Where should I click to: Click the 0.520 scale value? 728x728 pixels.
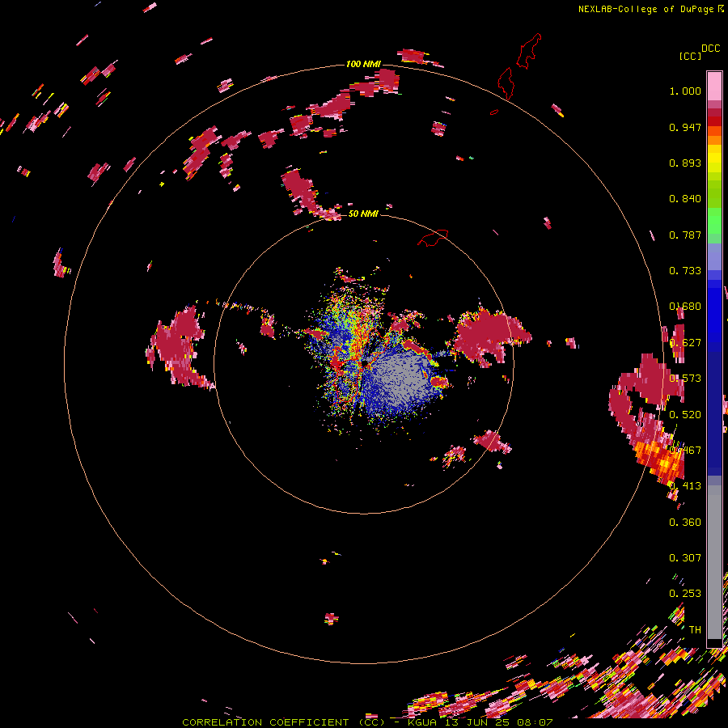point(685,414)
